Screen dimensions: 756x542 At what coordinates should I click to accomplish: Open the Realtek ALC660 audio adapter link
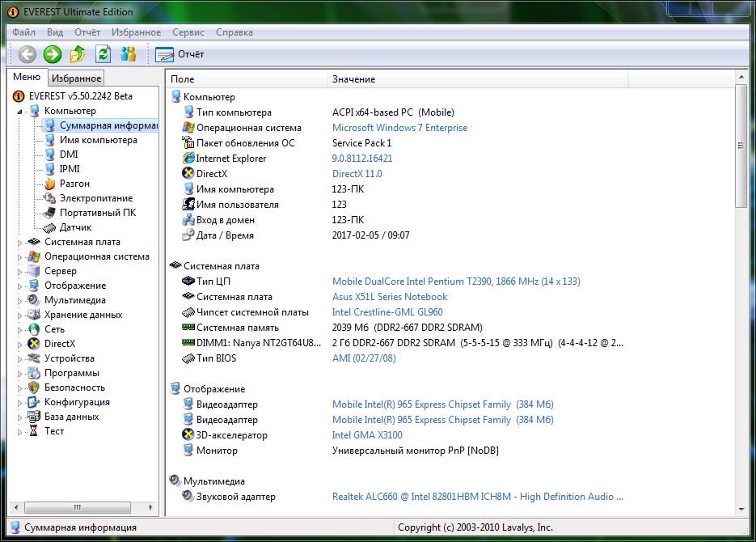(x=477, y=497)
